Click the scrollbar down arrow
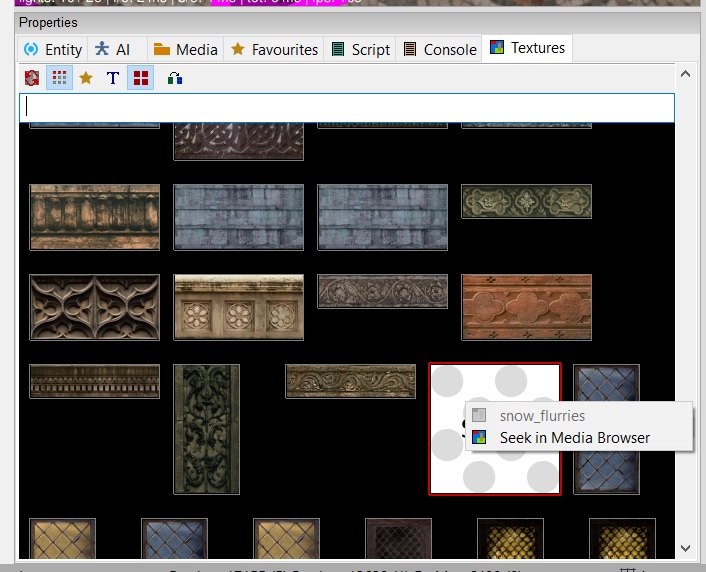706x572 pixels. (x=685, y=547)
